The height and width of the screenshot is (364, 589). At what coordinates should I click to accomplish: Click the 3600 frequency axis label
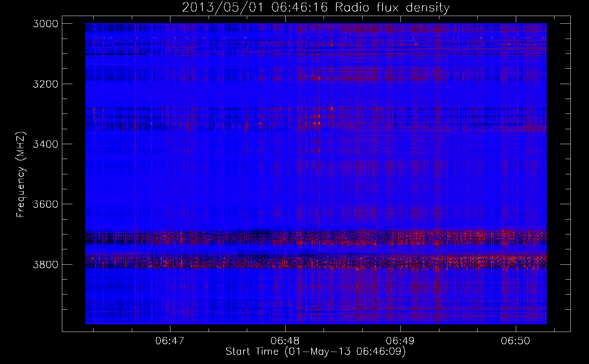[46, 204]
